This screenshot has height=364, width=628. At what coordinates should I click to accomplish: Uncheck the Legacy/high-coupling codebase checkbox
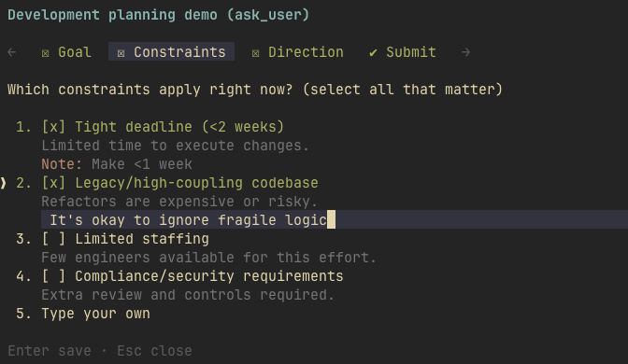pos(53,183)
